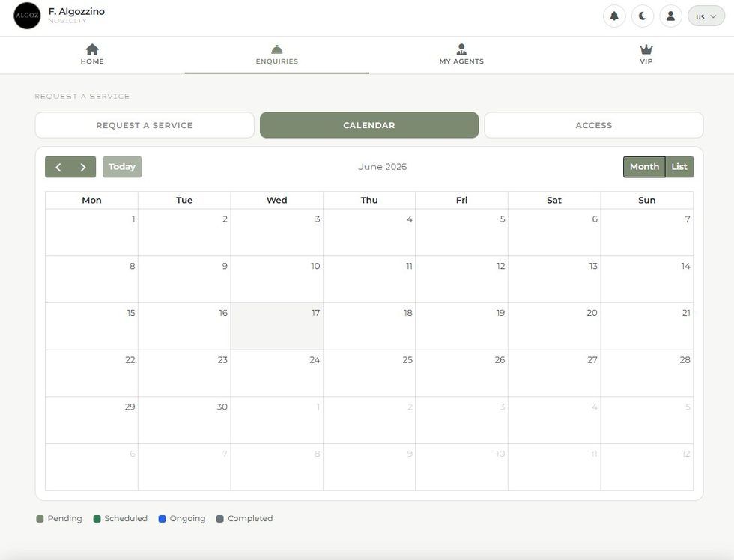Select June 8 calendar day
734x560 pixels.
[91, 279]
